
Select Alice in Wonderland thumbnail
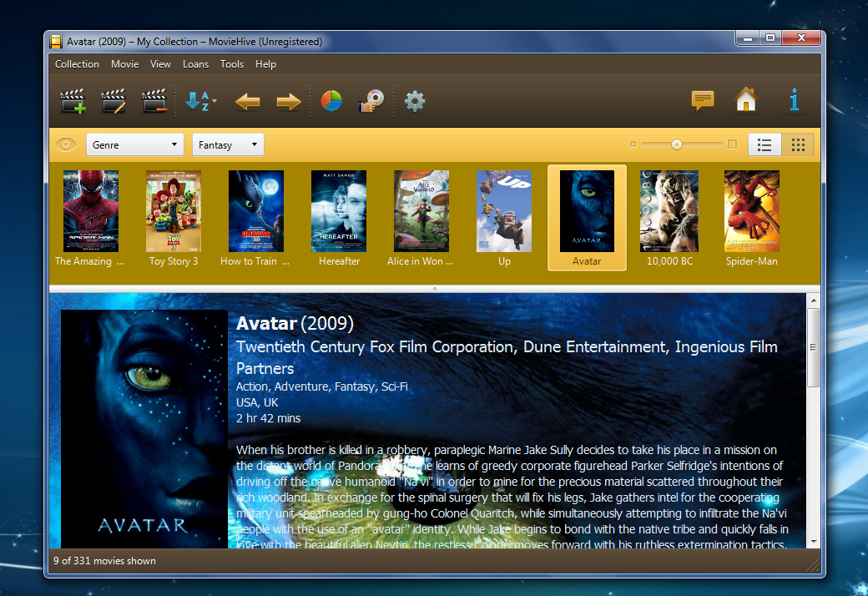pyautogui.click(x=421, y=218)
